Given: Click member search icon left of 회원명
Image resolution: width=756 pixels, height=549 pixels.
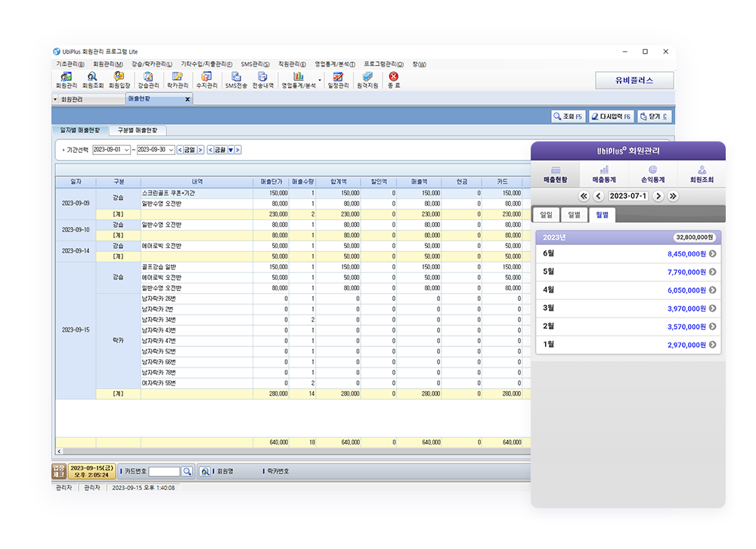Looking at the screenshot, I should [205, 471].
